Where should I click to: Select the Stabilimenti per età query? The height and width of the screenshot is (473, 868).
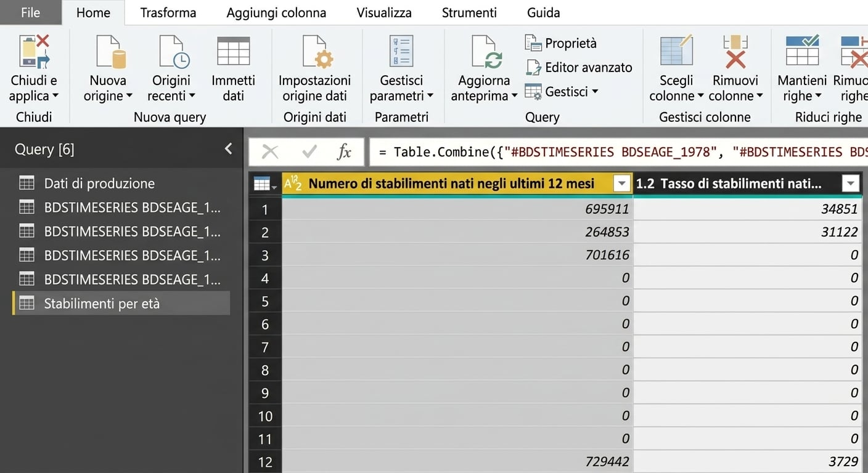[x=121, y=303]
